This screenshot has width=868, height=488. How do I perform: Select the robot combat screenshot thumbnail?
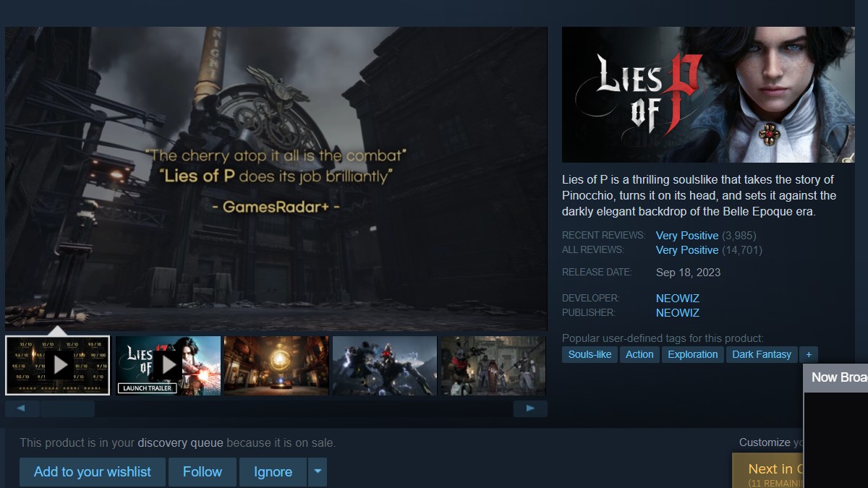(384, 365)
